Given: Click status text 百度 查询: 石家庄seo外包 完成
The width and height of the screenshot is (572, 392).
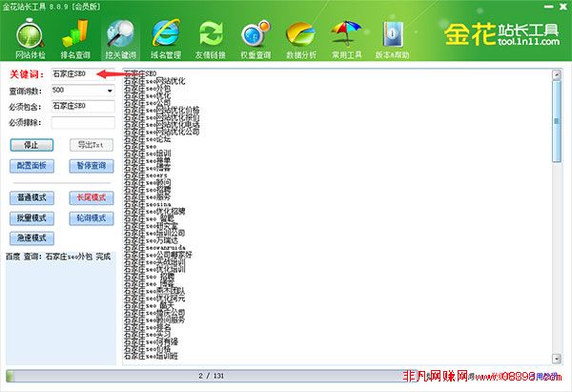Looking at the screenshot, I should pyautogui.click(x=58, y=257).
